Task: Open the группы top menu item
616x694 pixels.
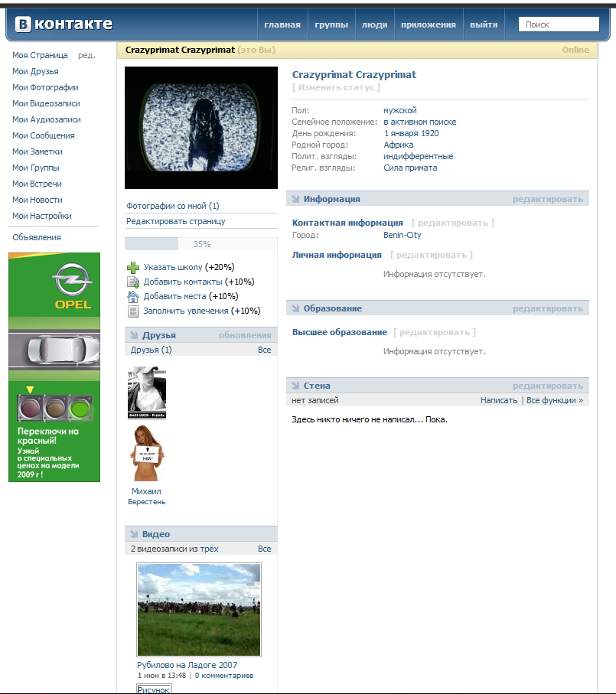Action: click(x=331, y=24)
